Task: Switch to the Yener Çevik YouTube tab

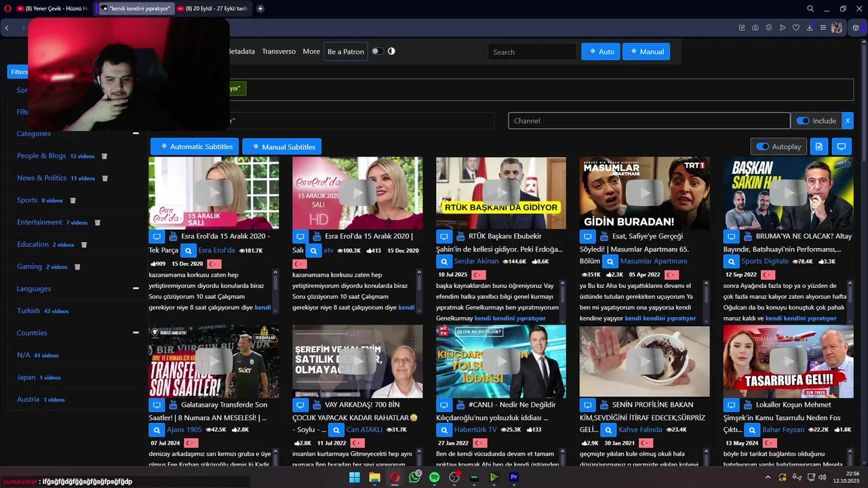Action: point(53,9)
